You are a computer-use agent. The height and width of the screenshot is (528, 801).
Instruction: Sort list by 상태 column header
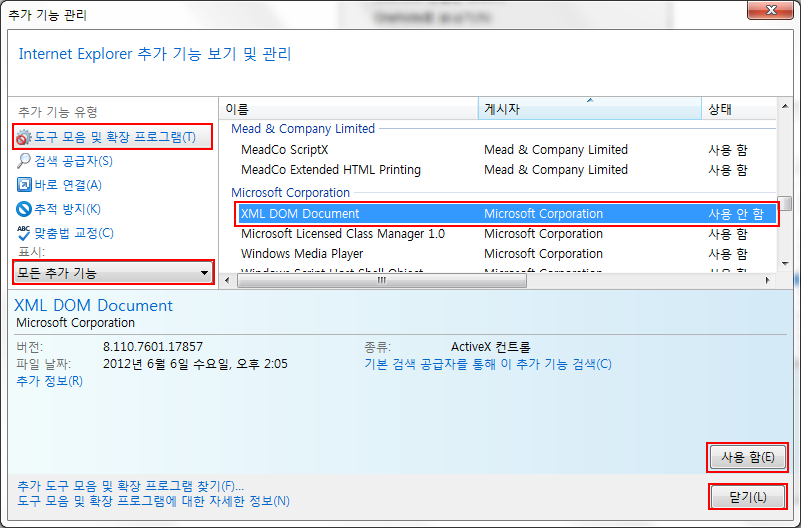click(739, 109)
